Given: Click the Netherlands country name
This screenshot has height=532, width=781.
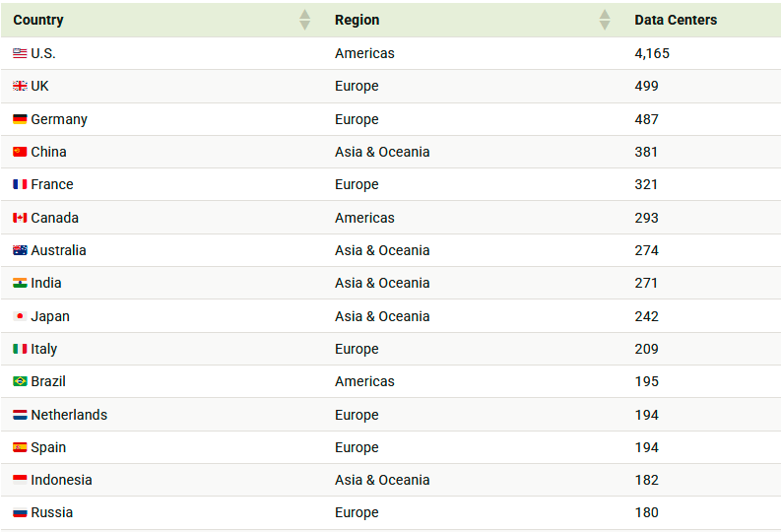Looking at the screenshot, I should pos(69,415).
